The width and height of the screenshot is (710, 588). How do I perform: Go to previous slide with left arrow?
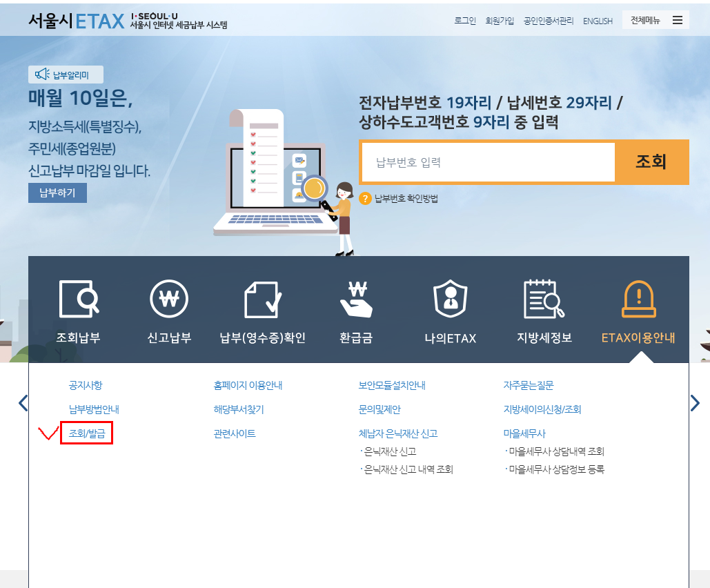click(x=23, y=403)
